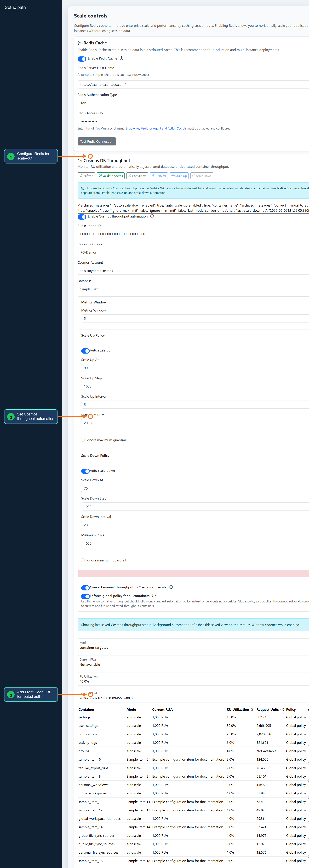Screen dimensions: 309x868
Task: Click info icon beside Enable Cosmos throughput automation
Action: [152, 216]
